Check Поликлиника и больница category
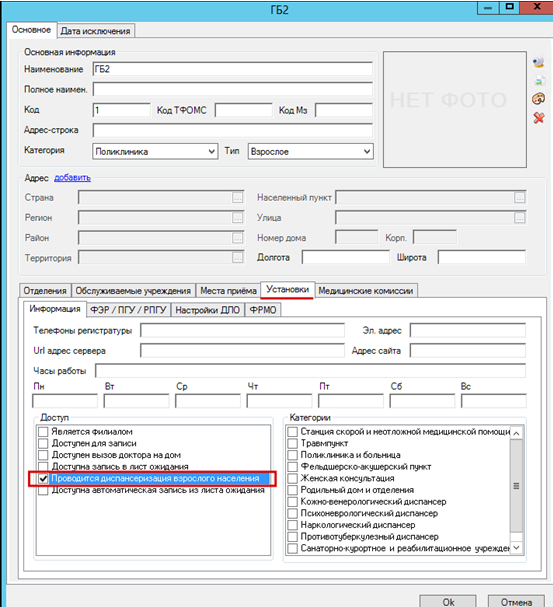The image size is (553, 607). 293,455
